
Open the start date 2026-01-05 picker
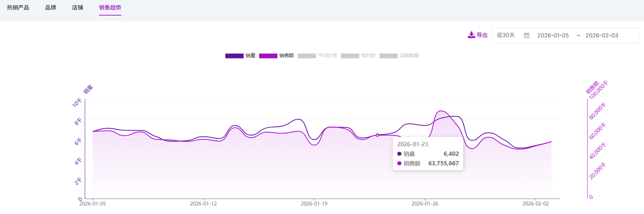(x=553, y=35)
